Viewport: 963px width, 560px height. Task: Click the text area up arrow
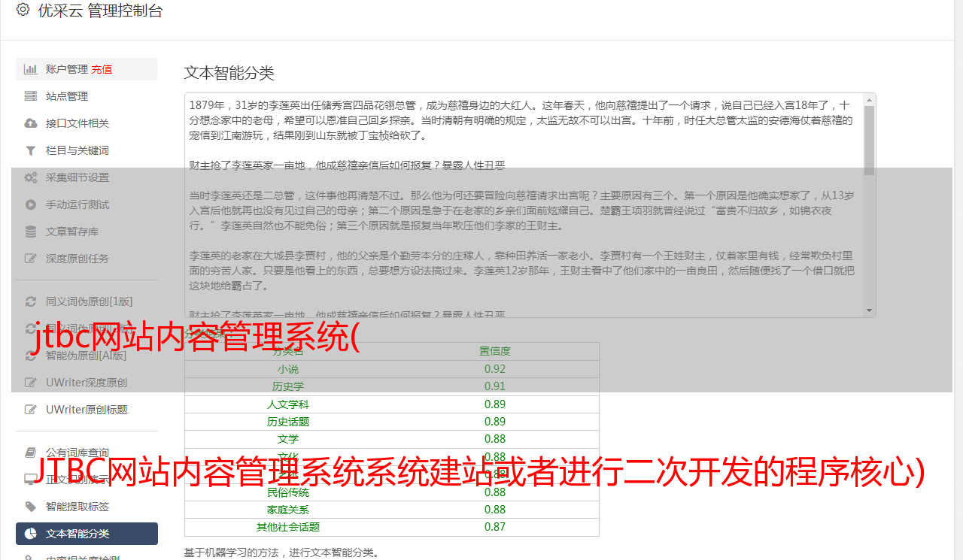(870, 99)
